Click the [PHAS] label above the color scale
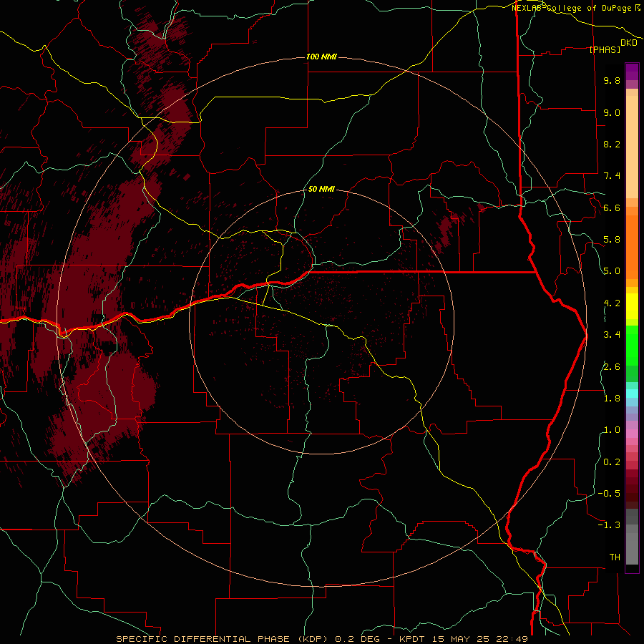Viewport: 644px width, 644px height. click(605, 49)
